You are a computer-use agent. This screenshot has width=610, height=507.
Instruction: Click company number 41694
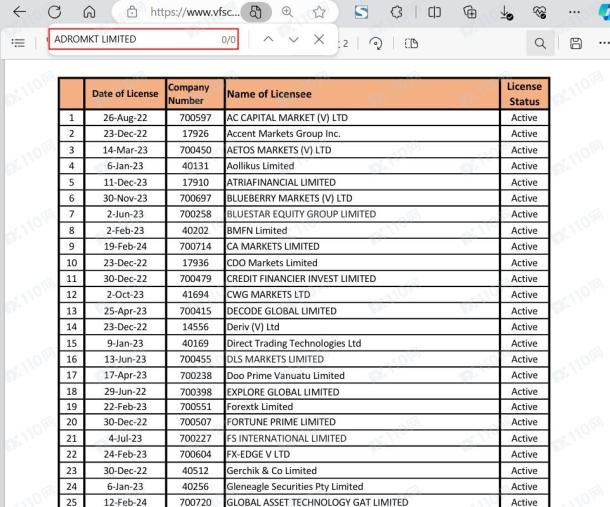[x=195, y=295]
